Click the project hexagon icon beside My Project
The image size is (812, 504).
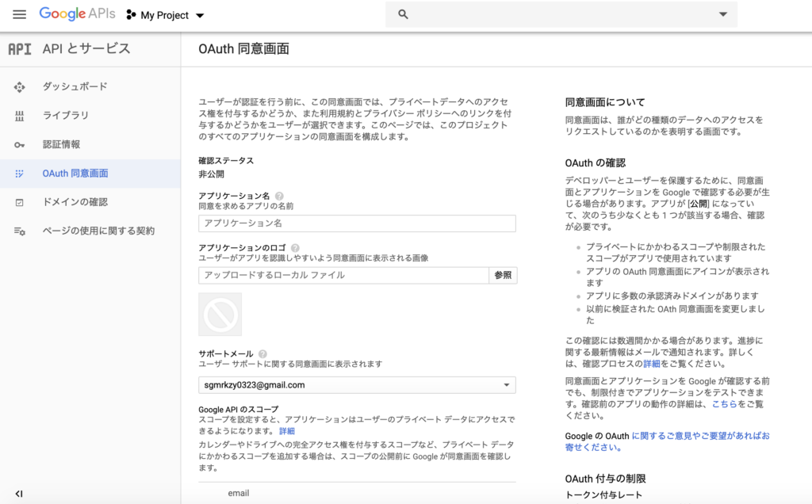click(131, 15)
